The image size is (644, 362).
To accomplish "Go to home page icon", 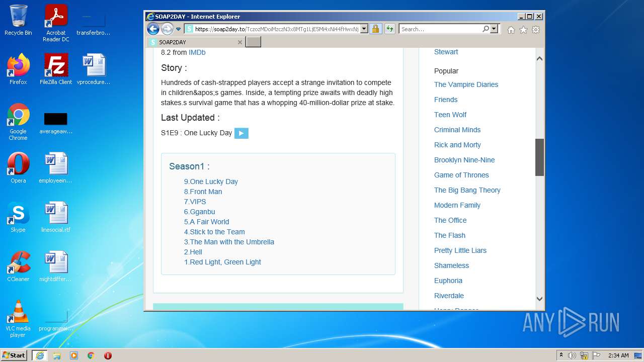I will click(x=511, y=30).
